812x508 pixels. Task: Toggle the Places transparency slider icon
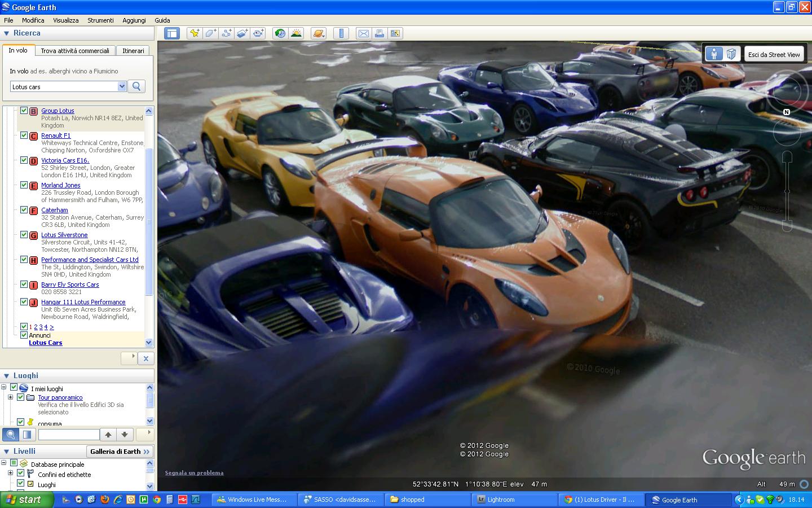pos(27,435)
